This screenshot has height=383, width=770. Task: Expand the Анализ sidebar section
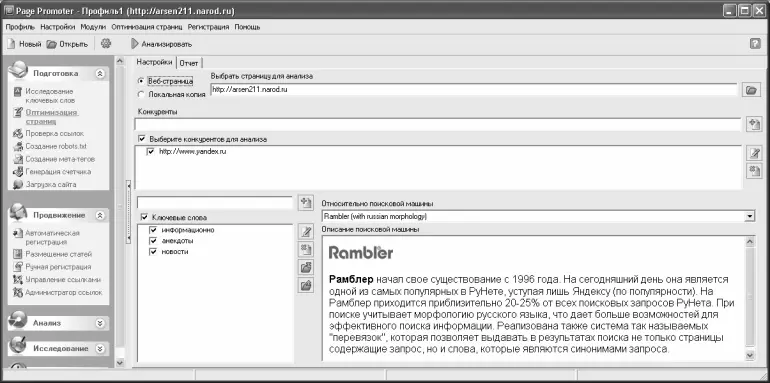[100, 323]
